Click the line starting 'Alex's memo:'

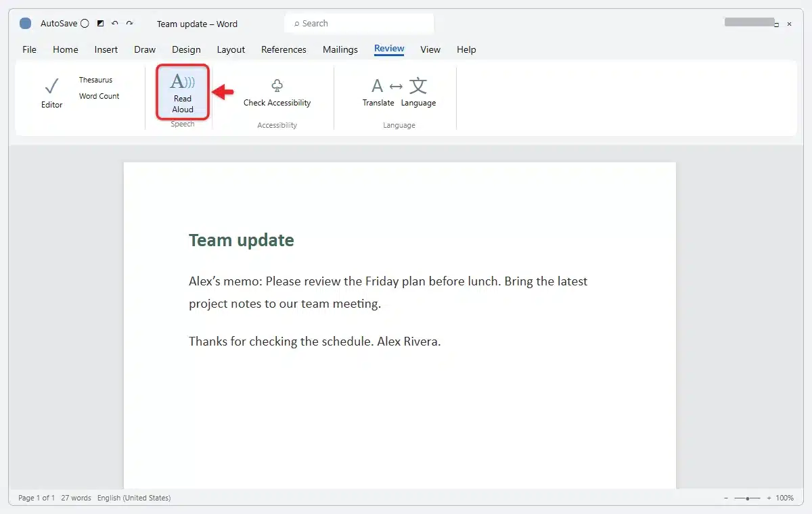pos(388,281)
